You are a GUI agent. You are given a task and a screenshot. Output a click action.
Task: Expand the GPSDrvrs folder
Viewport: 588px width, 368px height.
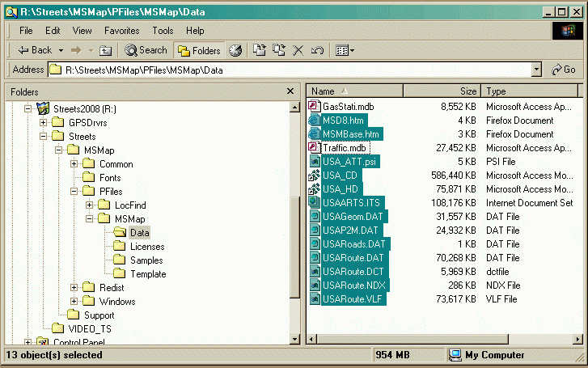tap(43, 123)
